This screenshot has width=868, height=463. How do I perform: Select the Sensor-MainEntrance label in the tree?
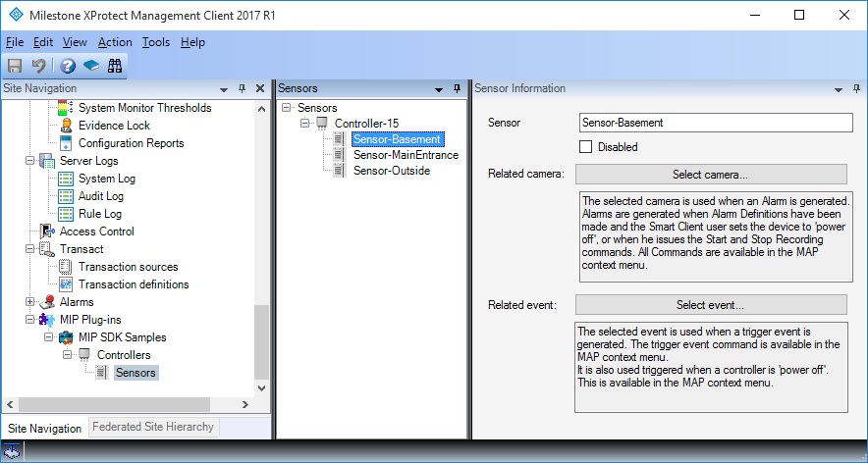[x=406, y=155]
